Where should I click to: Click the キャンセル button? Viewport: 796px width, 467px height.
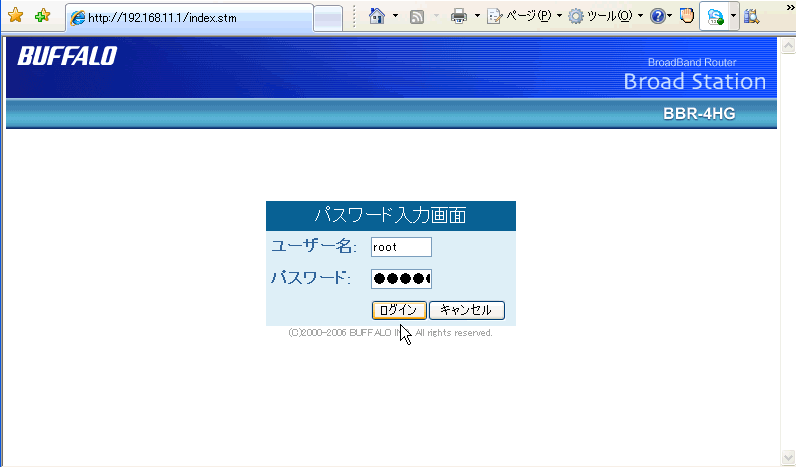click(x=467, y=310)
